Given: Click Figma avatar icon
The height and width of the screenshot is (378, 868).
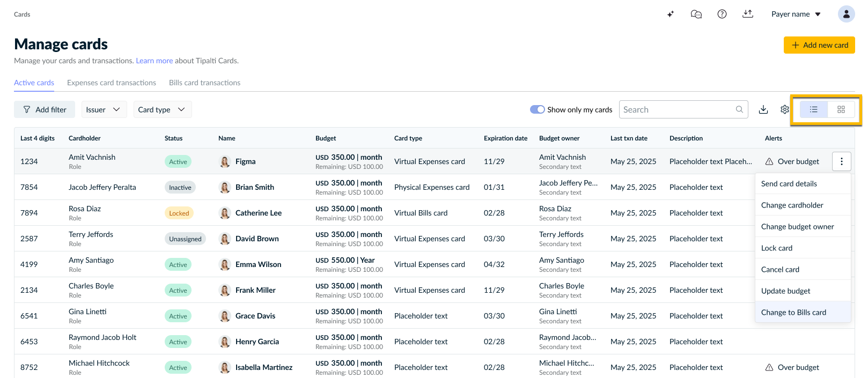Looking at the screenshot, I should click(x=225, y=161).
